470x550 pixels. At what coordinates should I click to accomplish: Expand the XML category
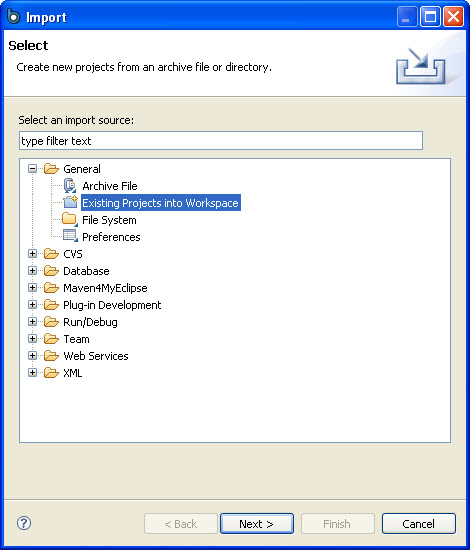[32, 373]
